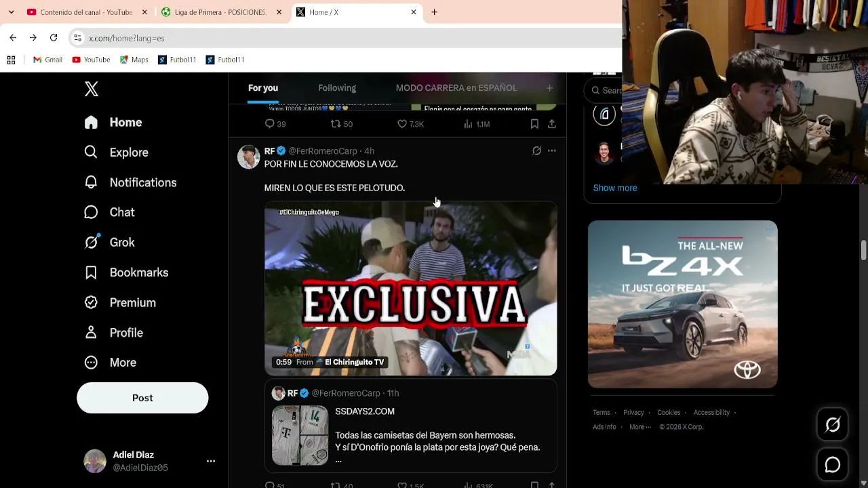Reload the current page
868x488 pixels.
[x=54, y=38]
